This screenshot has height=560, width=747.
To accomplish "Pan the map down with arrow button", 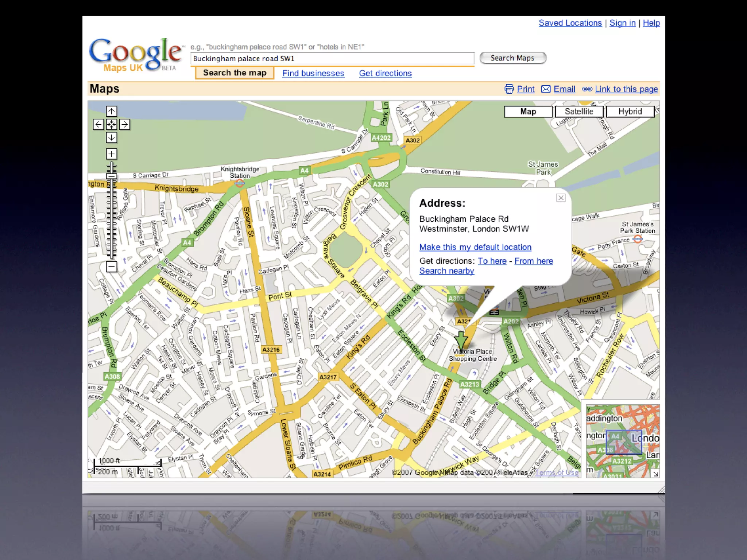I will click(x=111, y=137).
